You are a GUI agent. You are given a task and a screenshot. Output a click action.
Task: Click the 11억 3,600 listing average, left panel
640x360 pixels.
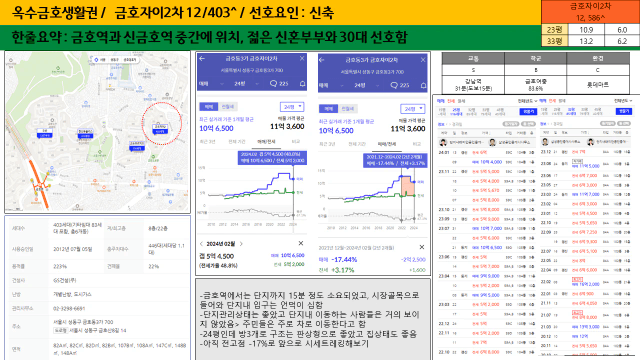click(x=287, y=127)
